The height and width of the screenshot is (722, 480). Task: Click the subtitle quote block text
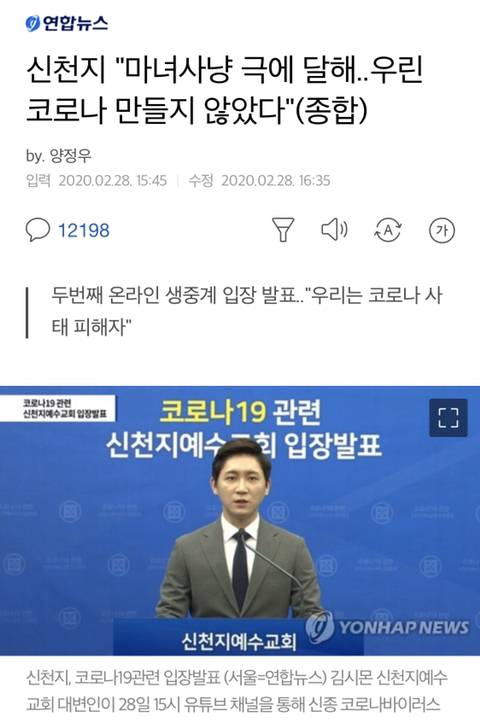pos(246,311)
